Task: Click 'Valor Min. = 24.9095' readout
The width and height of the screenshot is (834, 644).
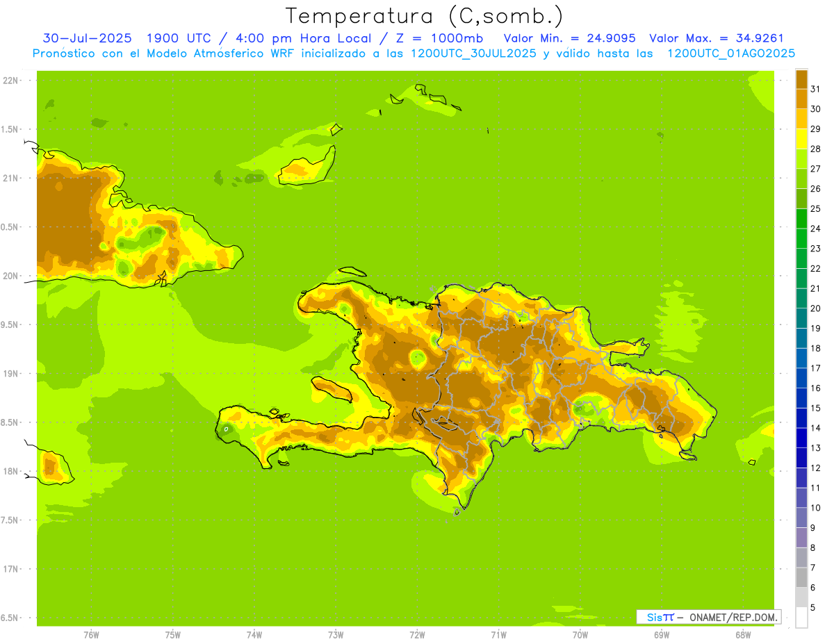Action: tap(569, 38)
